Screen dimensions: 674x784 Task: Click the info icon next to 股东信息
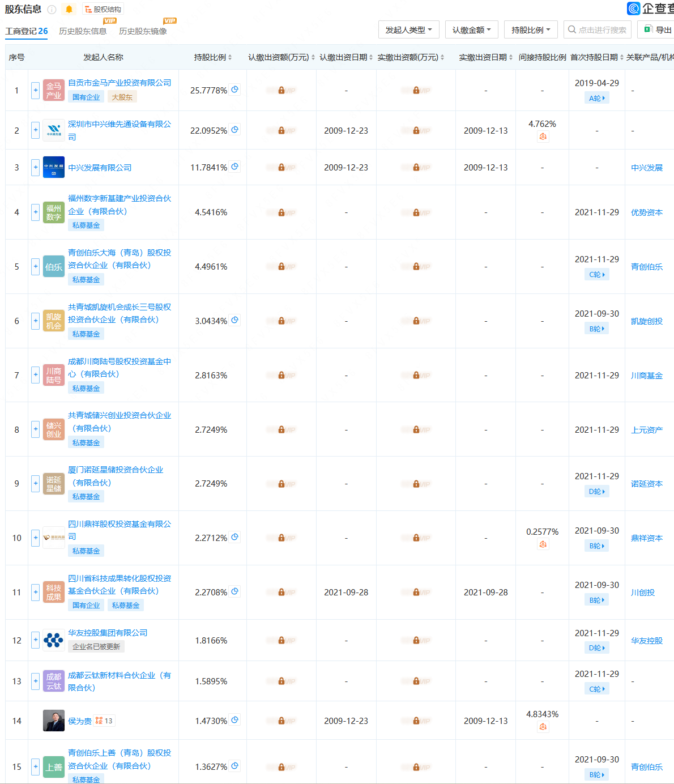point(52,9)
